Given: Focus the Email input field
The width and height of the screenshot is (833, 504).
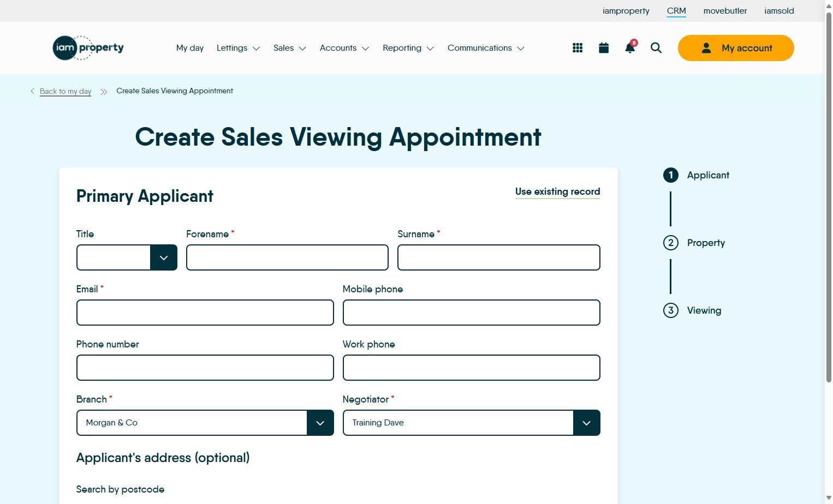Looking at the screenshot, I should tap(205, 313).
